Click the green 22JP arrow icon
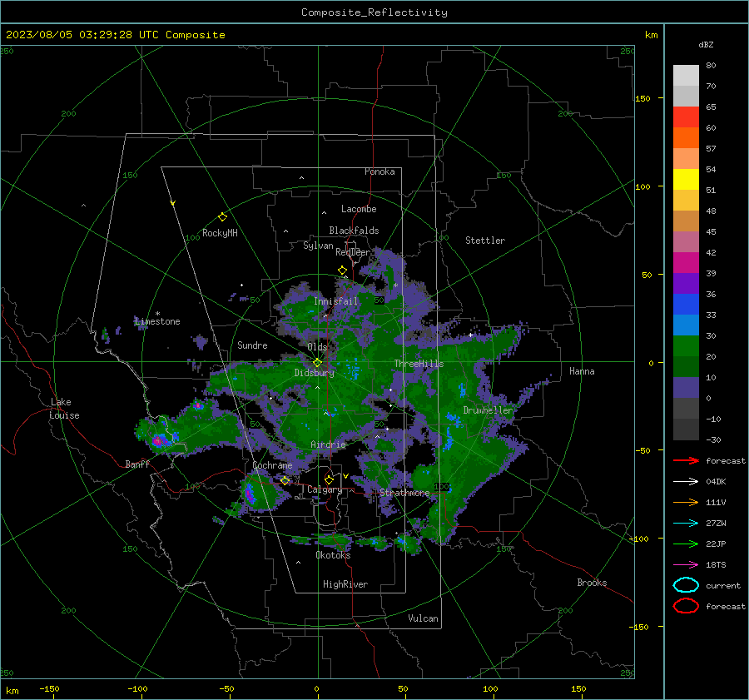This screenshot has height=700, width=749. 686,544
